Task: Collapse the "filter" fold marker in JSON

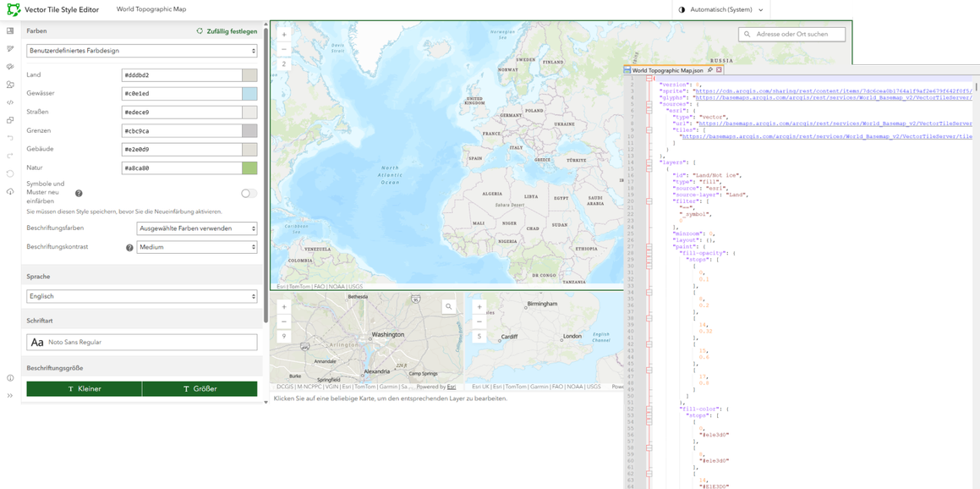Action: pos(649,201)
